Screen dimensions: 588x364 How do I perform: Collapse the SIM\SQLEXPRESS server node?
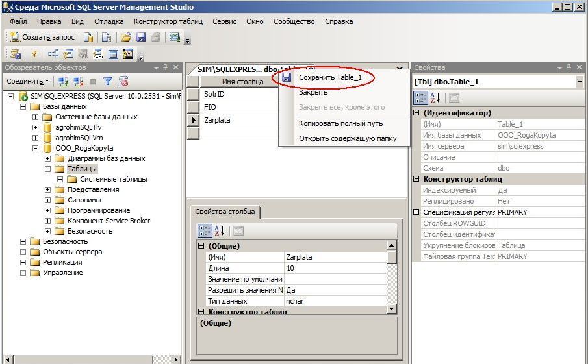[x=11, y=96]
